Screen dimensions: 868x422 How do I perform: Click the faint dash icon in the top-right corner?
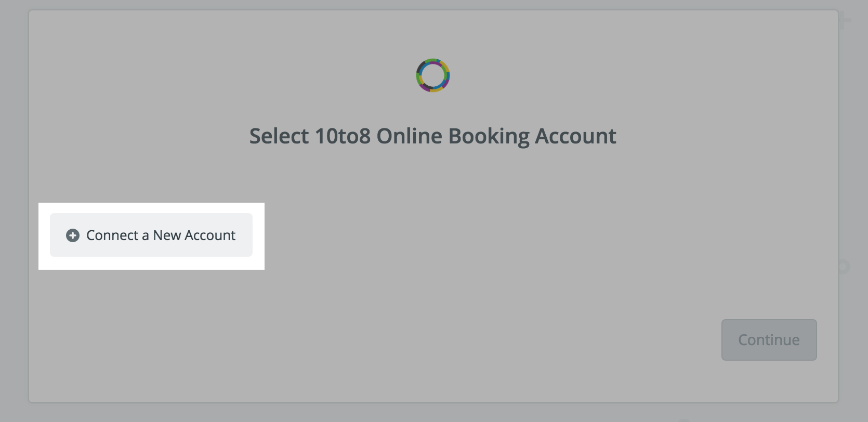pos(845,20)
